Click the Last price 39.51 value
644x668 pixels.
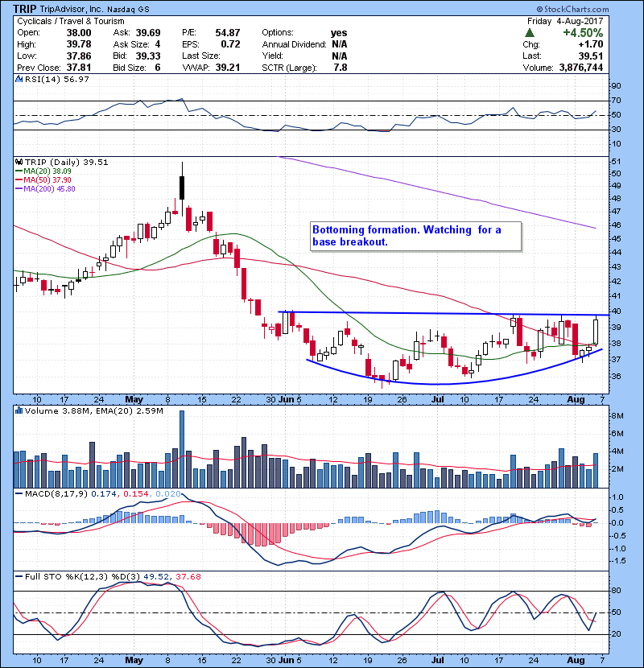(591, 56)
